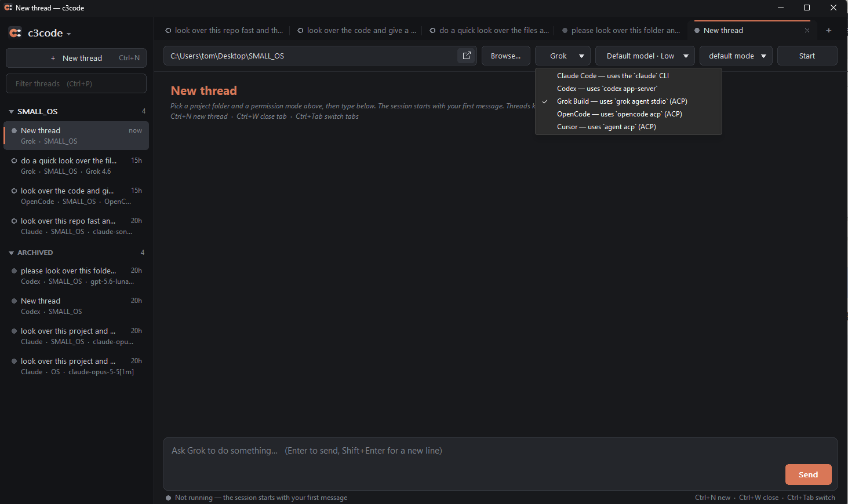This screenshot has width=848, height=504.
Task: Open archived thread with claude-opus-5-5[1m] model
Action: 76,366
